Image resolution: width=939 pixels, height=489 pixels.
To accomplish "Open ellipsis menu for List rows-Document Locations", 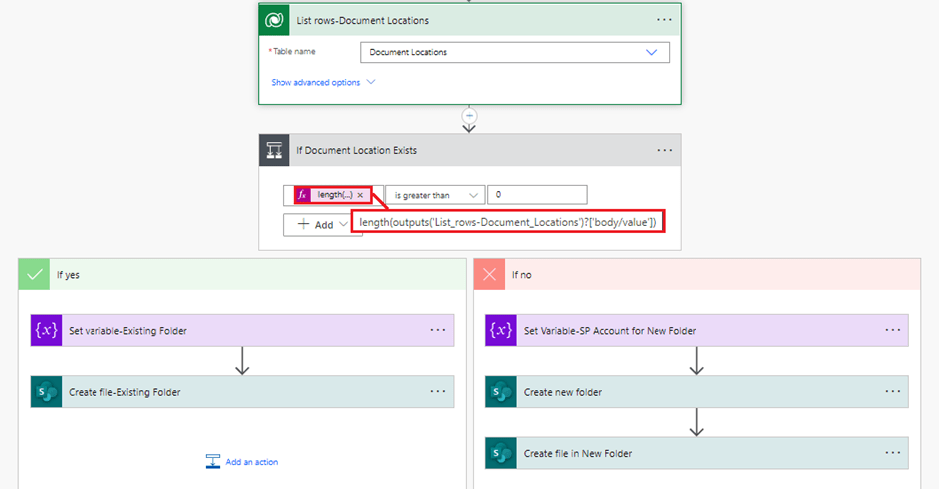I will click(x=664, y=20).
